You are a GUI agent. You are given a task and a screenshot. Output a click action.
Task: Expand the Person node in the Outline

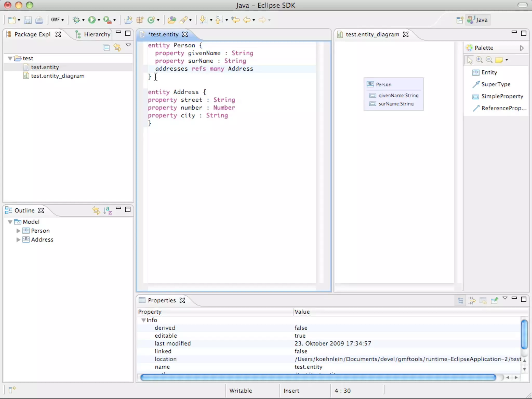point(18,231)
